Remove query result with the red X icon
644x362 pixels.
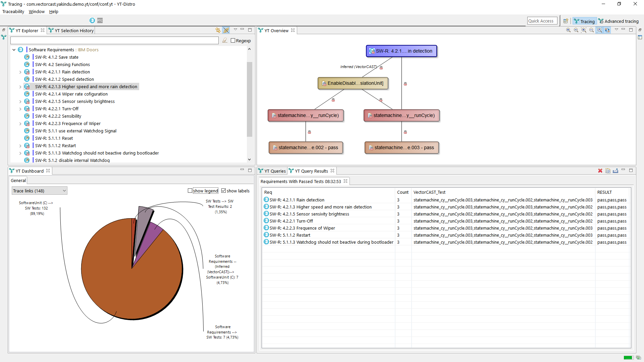point(600,171)
